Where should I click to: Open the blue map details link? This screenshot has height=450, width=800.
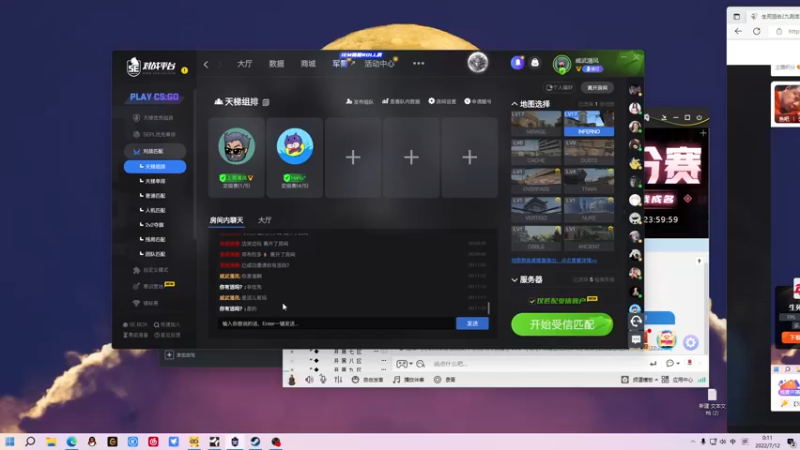554,261
